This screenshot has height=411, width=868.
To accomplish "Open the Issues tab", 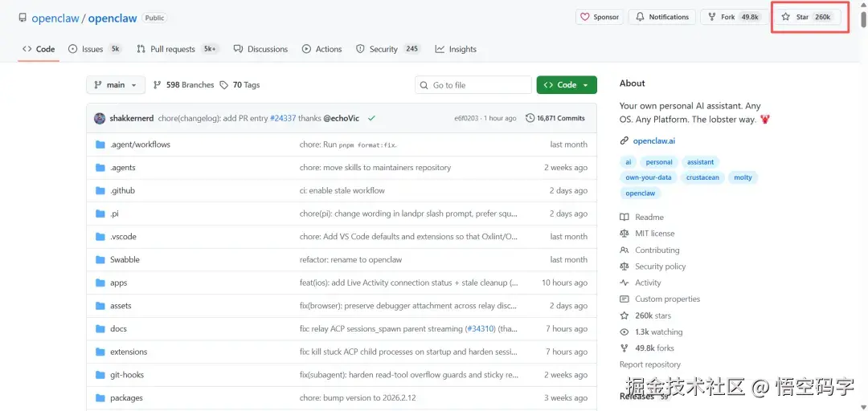I will (95, 49).
